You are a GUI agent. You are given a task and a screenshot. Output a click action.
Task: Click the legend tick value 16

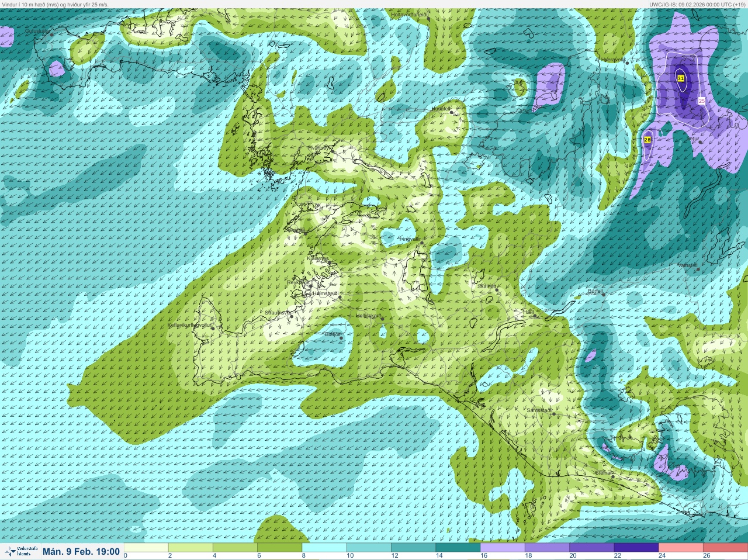(483, 556)
